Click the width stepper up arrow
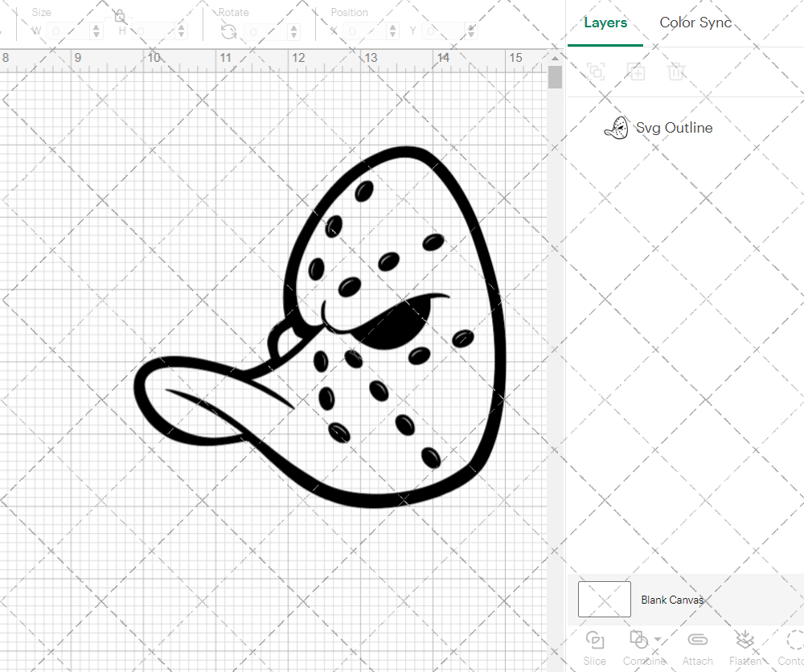This screenshot has height=672, width=804. (96, 26)
